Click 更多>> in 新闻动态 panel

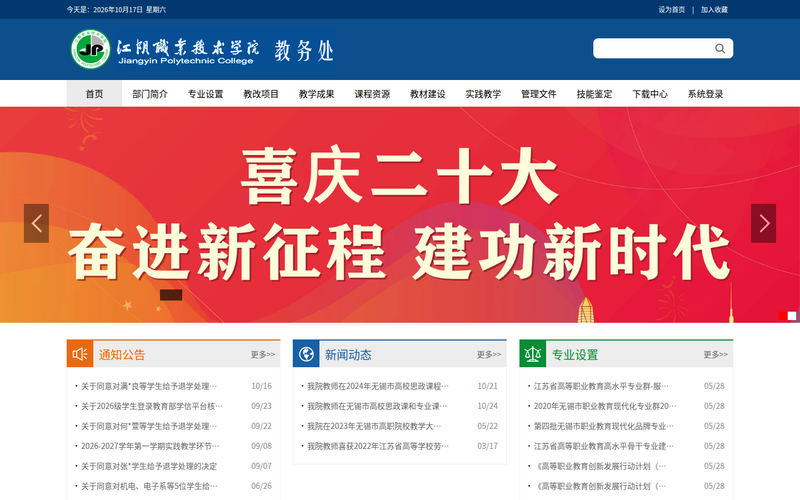coord(489,354)
